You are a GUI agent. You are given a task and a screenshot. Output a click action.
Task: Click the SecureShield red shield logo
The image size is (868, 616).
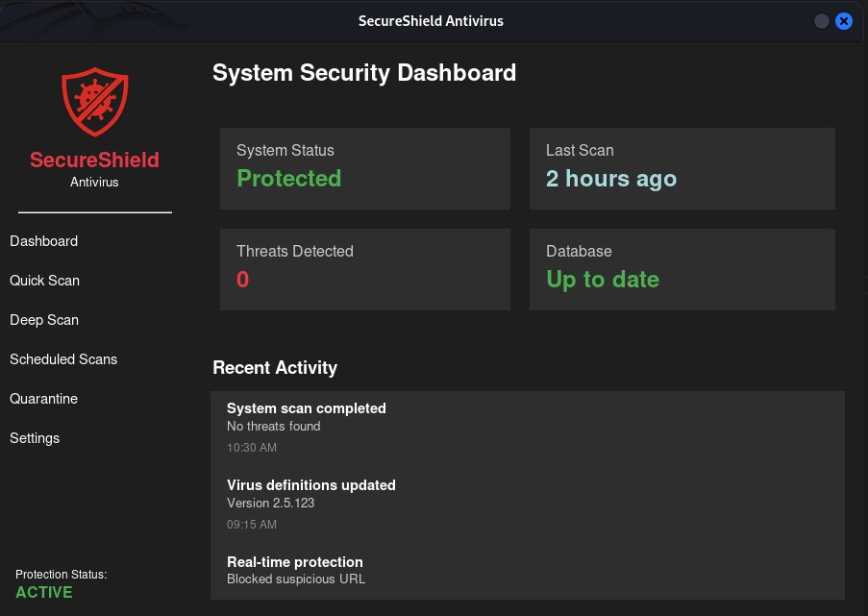coord(94,102)
